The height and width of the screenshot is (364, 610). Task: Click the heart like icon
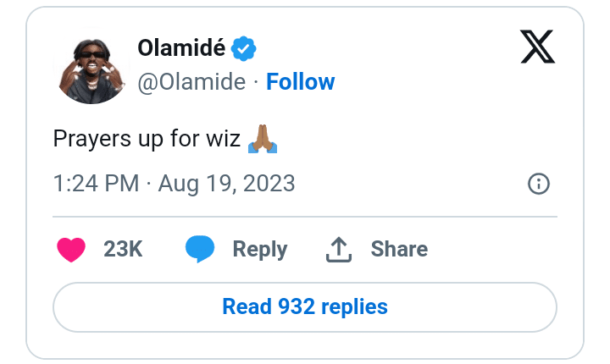tap(71, 250)
